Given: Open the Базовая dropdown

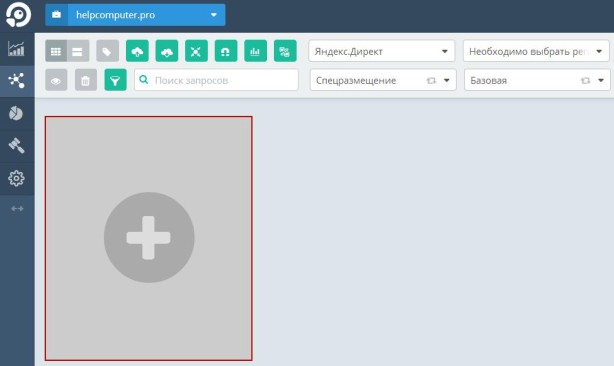Looking at the screenshot, I should click(537, 80).
